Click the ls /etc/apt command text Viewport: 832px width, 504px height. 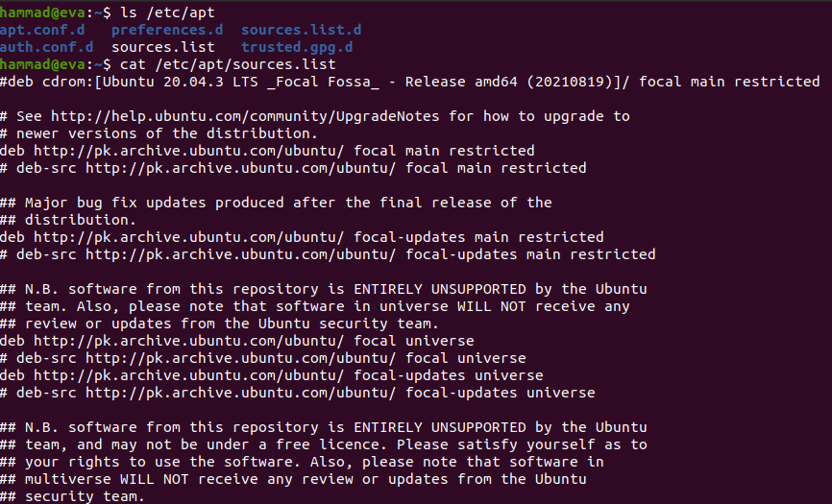click(168, 12)
